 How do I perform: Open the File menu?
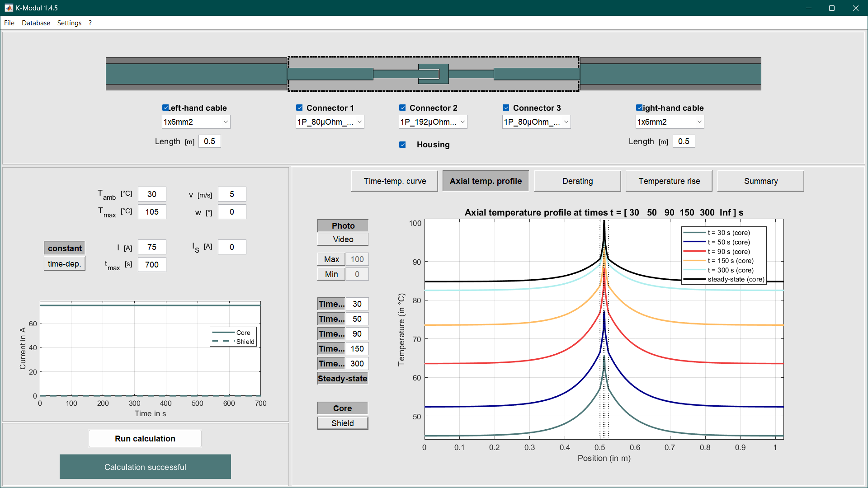point(9,23)
